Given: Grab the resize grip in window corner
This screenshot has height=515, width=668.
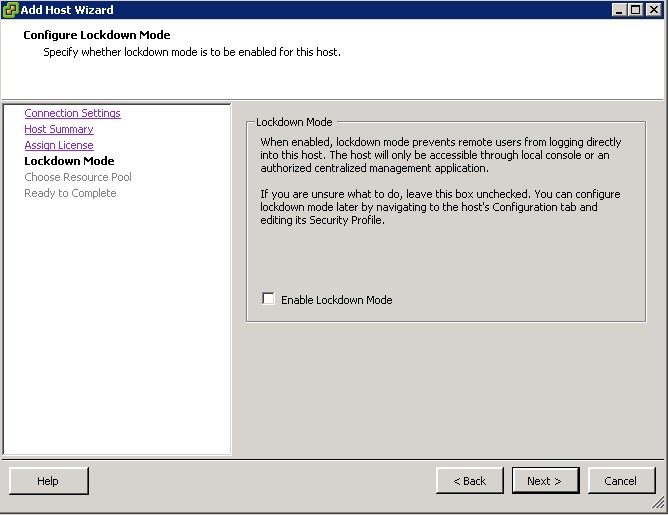Looking at the screenshot, I should click(x=659, y=506).
